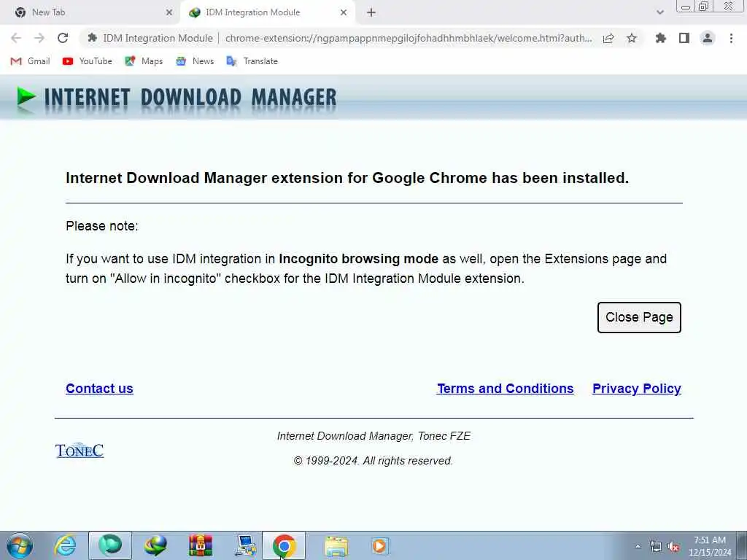The image size is (747, 560).
Task: Close the IDM Integration Module tab
Action: 344,12
